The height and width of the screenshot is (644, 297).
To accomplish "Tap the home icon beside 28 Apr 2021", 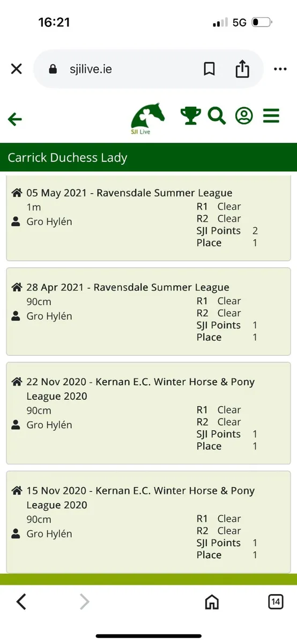I will [x=17, y=287].
